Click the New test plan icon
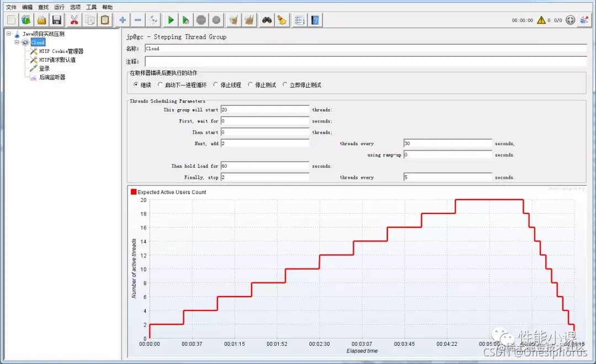 [x=12, y=20]
